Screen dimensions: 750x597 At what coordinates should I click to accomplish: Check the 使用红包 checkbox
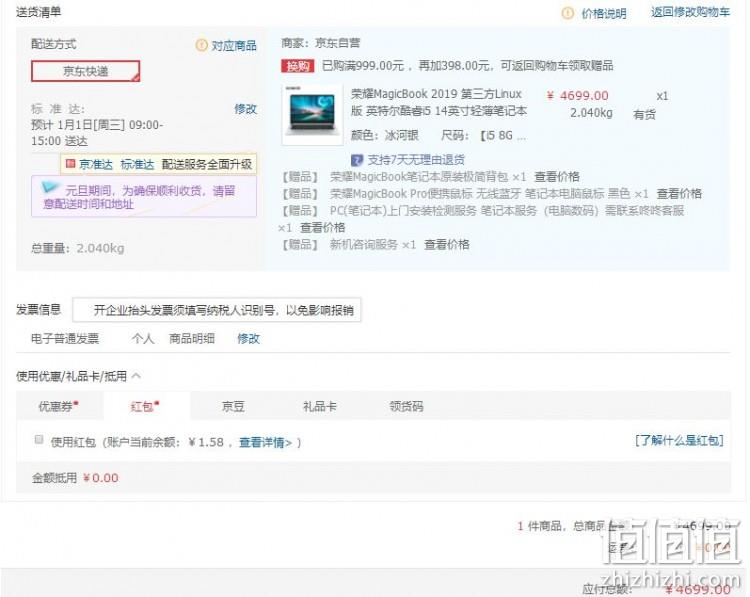coord(39,440)
